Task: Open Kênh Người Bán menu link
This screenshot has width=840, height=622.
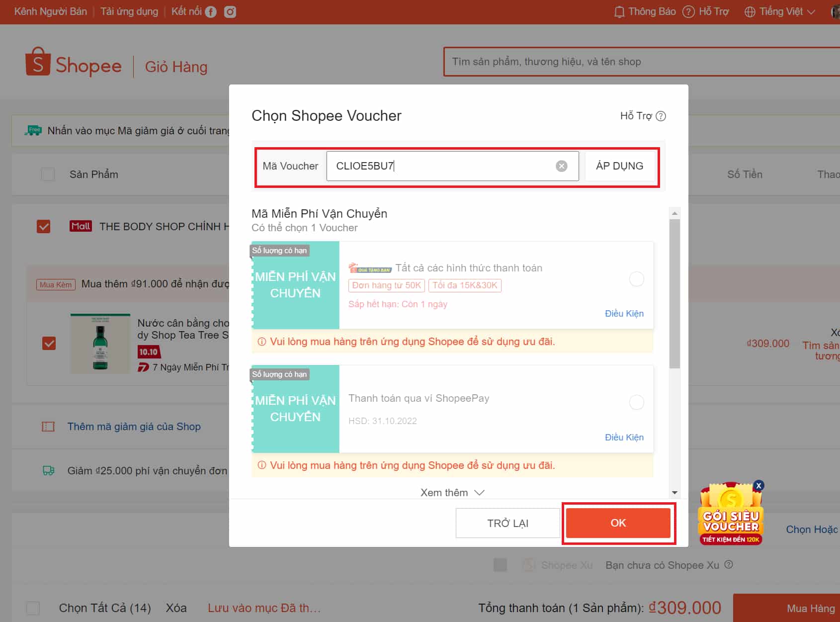Action: tap(50, 11)
